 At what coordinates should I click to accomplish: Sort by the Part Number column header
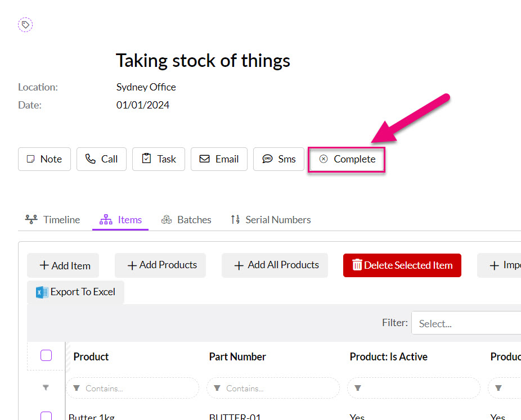point(237,356)
